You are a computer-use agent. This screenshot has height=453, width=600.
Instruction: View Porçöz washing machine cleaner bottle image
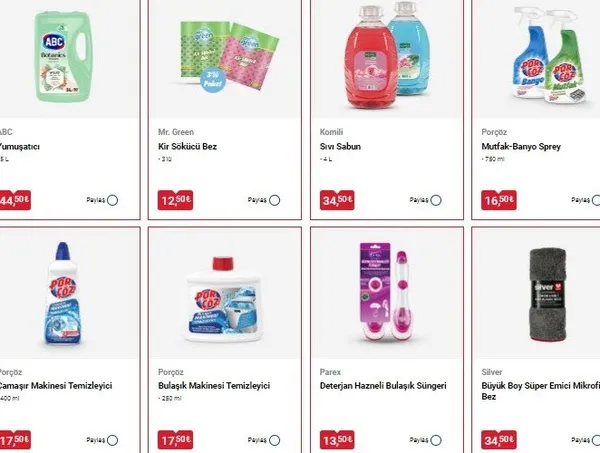[63, 294]
